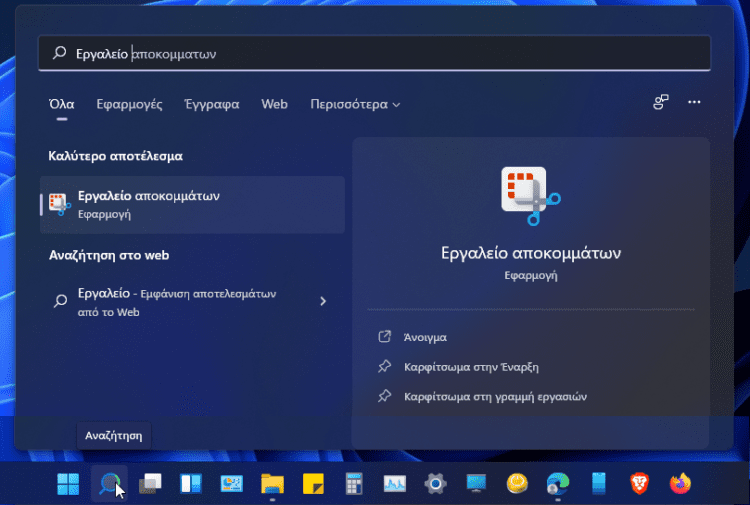Open the blue phone app icon

coord(599,484)
